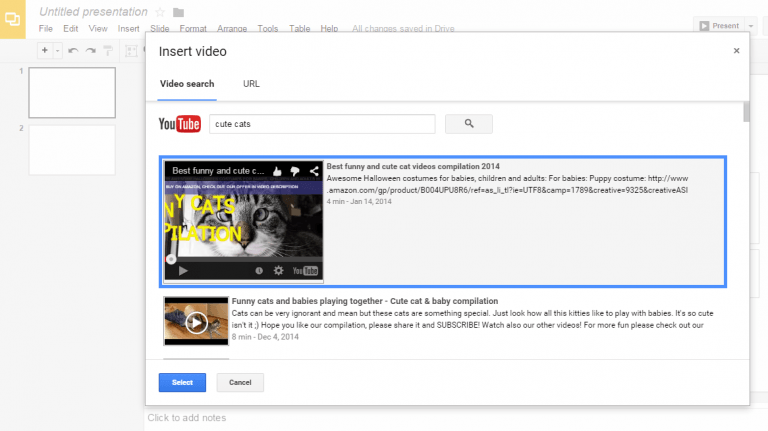Expand the Present button dropdown arrow

tap(750, 26)
